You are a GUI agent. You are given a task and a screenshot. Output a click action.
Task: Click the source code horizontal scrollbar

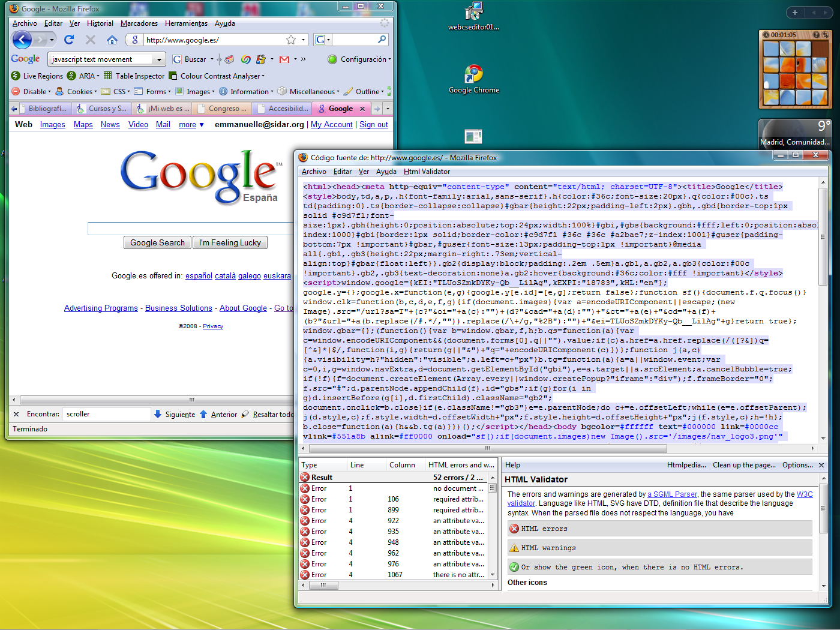pos(488,448)
